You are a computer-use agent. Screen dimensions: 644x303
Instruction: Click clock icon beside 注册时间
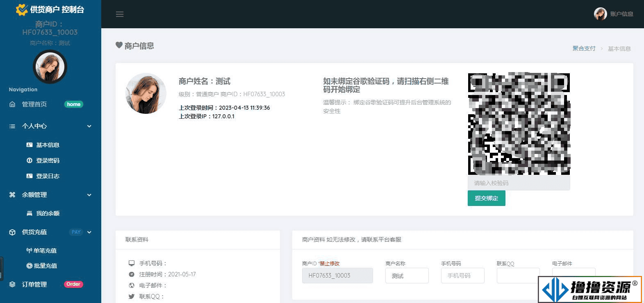[x=132, y=274]
